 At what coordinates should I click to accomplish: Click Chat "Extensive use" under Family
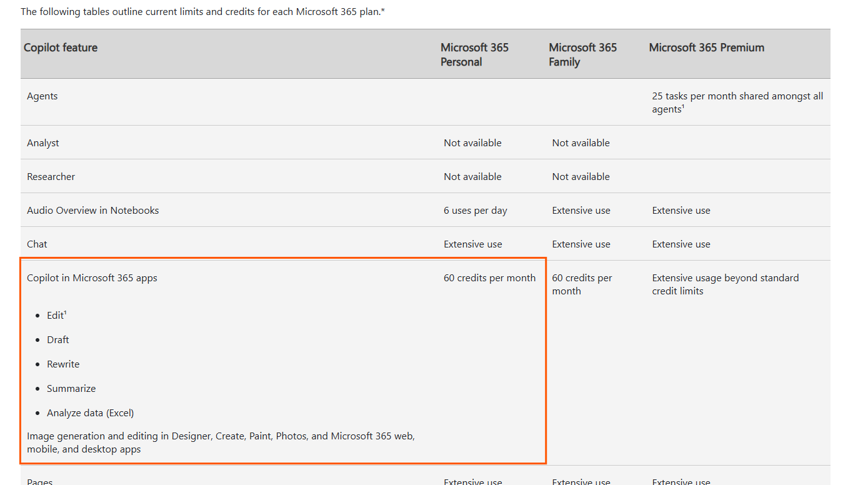(581, 244)
